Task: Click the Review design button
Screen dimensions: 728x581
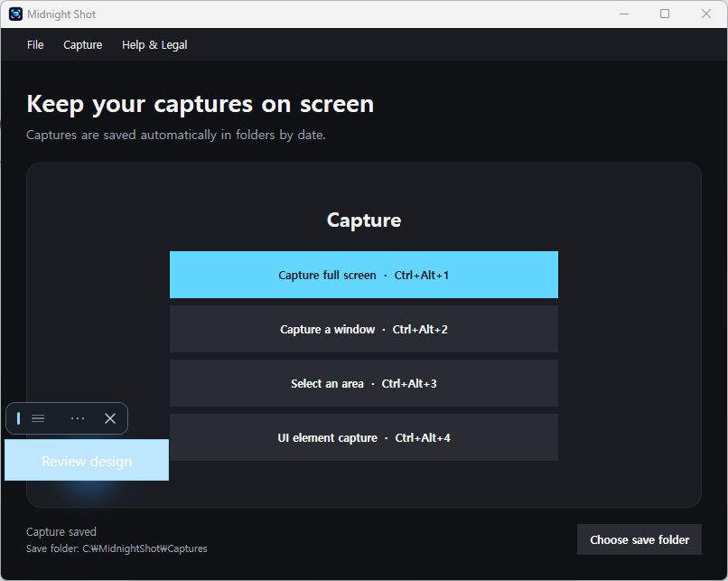Action: 87,460
